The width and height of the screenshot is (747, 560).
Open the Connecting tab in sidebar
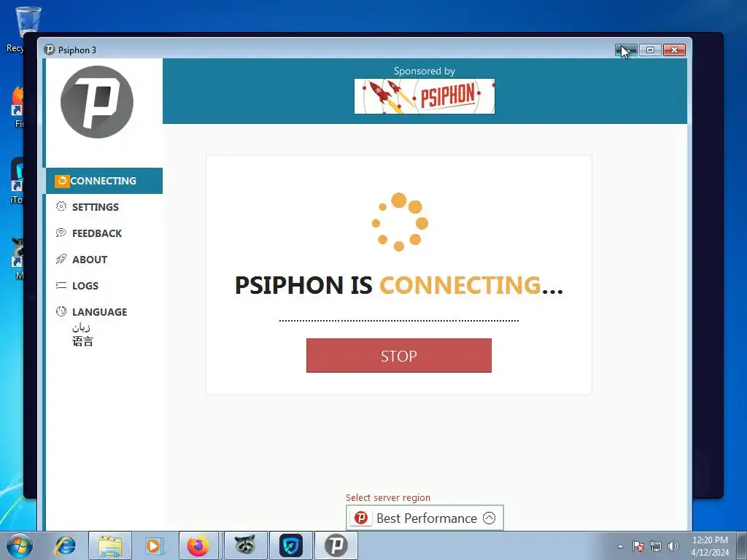pyautogui.click(x=104, y=181)
